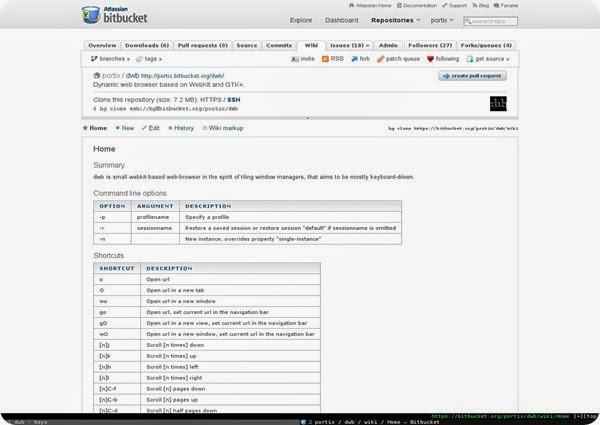Open the Dashboard link

coord(341,20)
